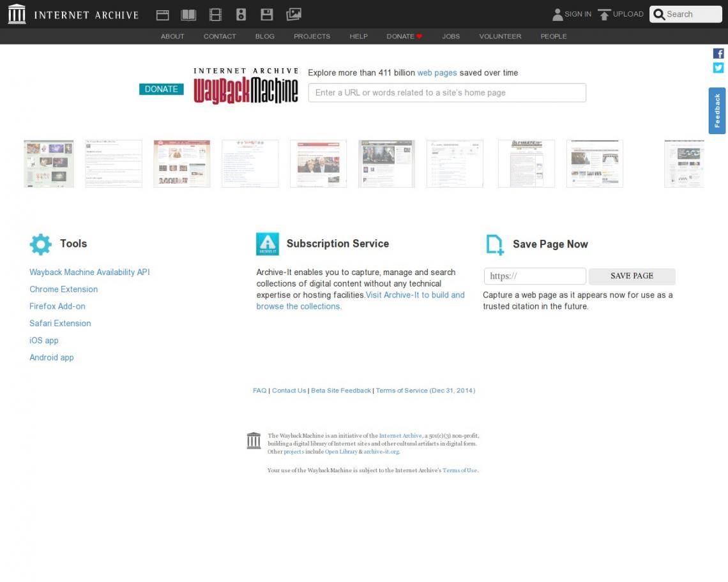Open the Texts (book) section icon
Viewport: 728px width, 582px height.
click(188, 15)
